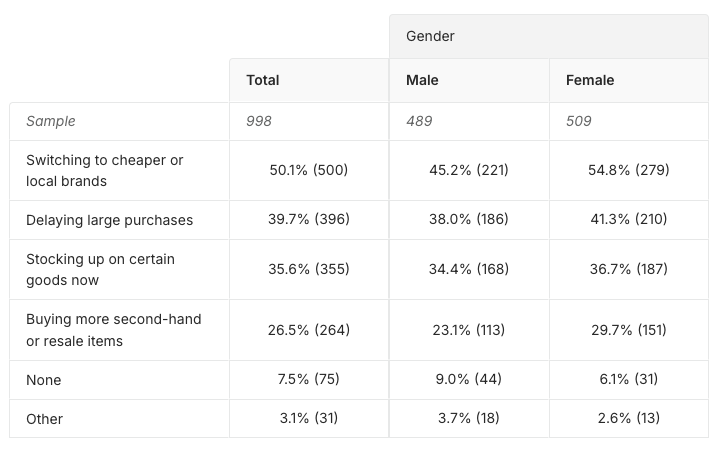Click the 38.0% (186) male cell
724x449 pixels.
(469, 219)
